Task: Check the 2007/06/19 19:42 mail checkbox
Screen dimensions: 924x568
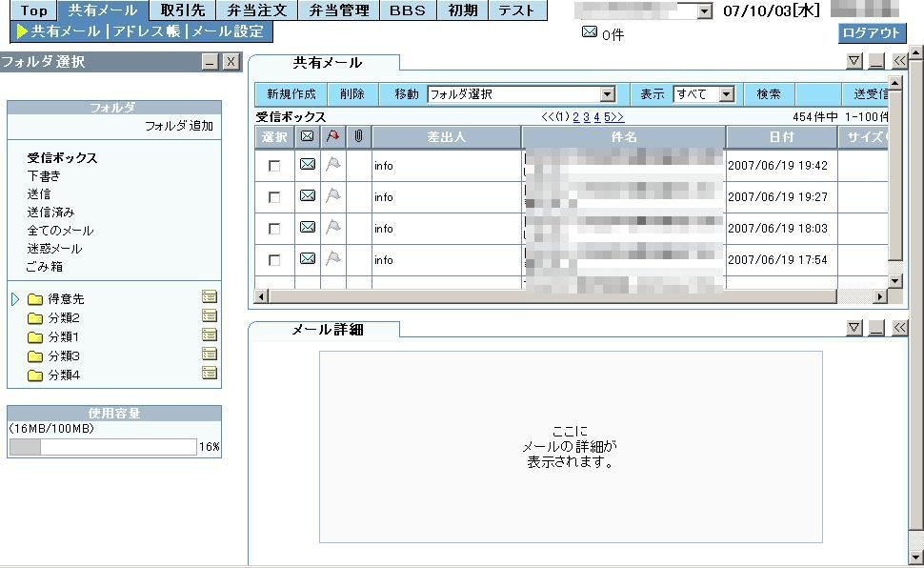Action: click(274, 166)
